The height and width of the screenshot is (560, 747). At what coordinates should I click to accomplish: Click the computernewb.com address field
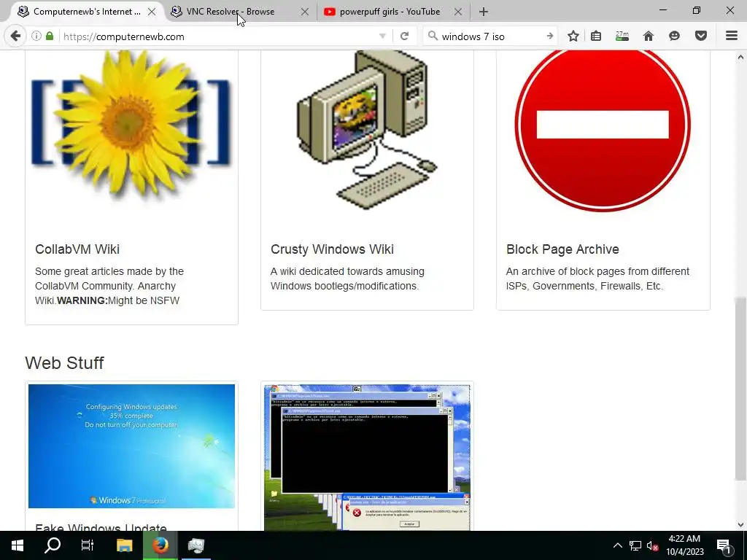click(219, 36)
